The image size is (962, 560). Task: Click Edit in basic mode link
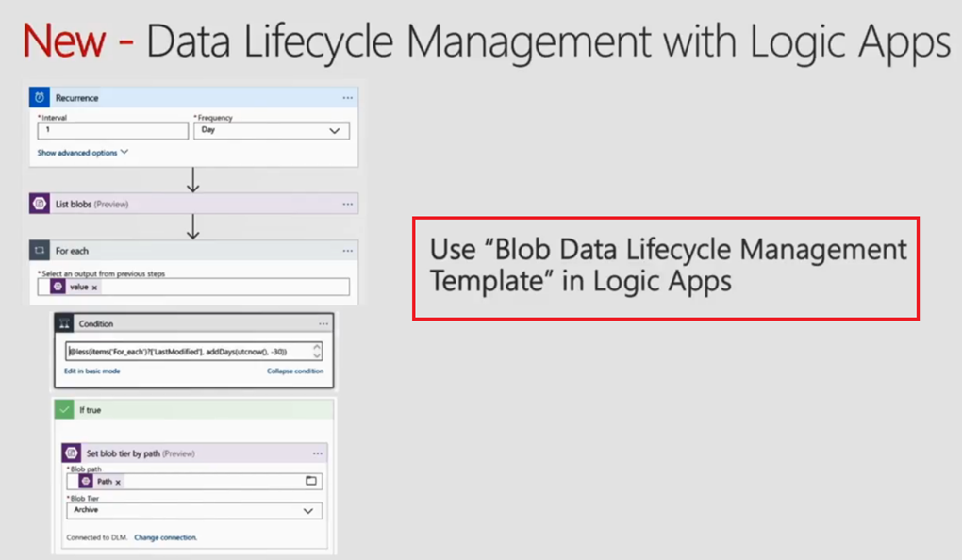(92, 371)
